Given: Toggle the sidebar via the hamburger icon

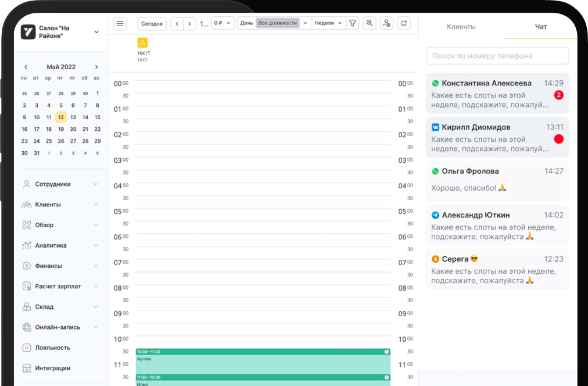Looking at the screenshot, I should point(120,23).
